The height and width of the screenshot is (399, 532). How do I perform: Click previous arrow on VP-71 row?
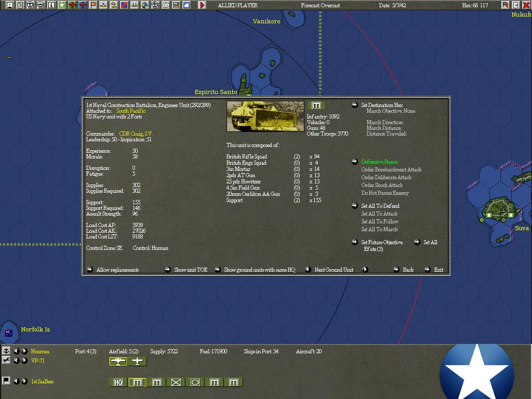pyautogui.click(x=16, y=361)
